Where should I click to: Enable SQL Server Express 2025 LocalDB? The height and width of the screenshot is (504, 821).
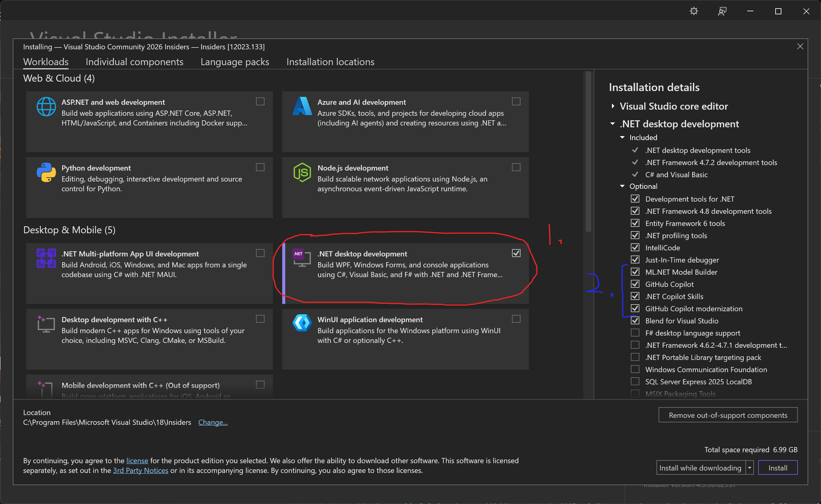[x=635, y=381]
